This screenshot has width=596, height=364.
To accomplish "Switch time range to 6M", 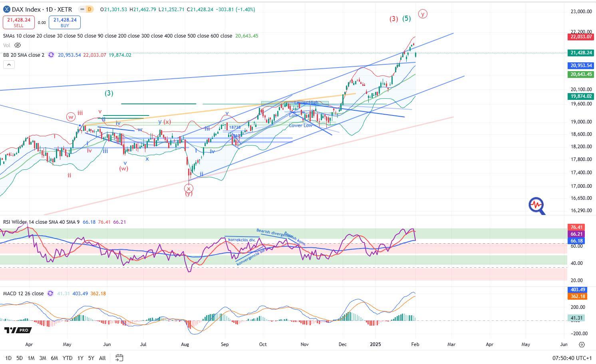I will click(54, 358).
